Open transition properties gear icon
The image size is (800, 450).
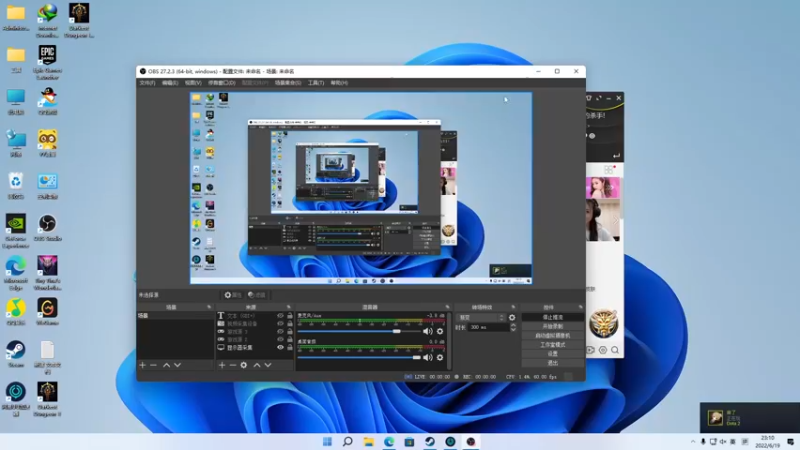[x=512, y=317]
